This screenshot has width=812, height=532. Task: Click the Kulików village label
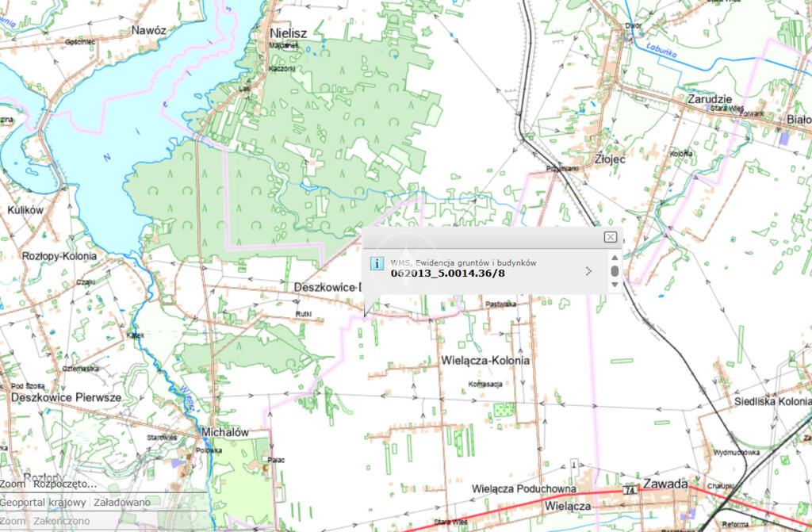(x=25, y=210)
